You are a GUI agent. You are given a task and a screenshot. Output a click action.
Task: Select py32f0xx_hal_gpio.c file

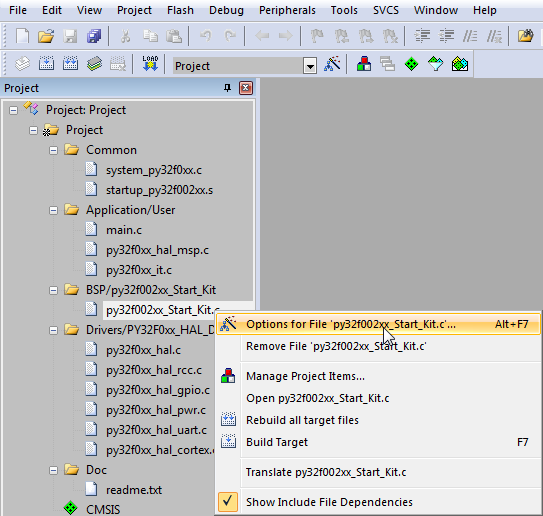coord(158,390)
